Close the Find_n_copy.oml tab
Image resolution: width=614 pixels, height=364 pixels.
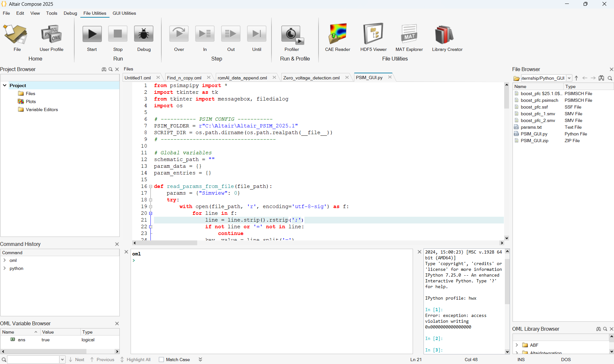[209, 77]
